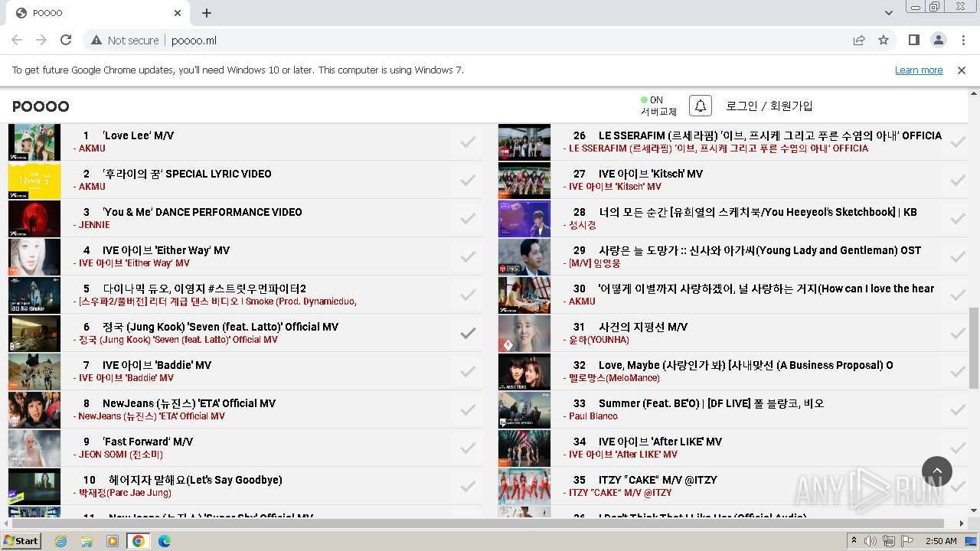Click the JENNIE 'You & Me' thumbnail
The image size is (980, 551).
tap(34, 218)
